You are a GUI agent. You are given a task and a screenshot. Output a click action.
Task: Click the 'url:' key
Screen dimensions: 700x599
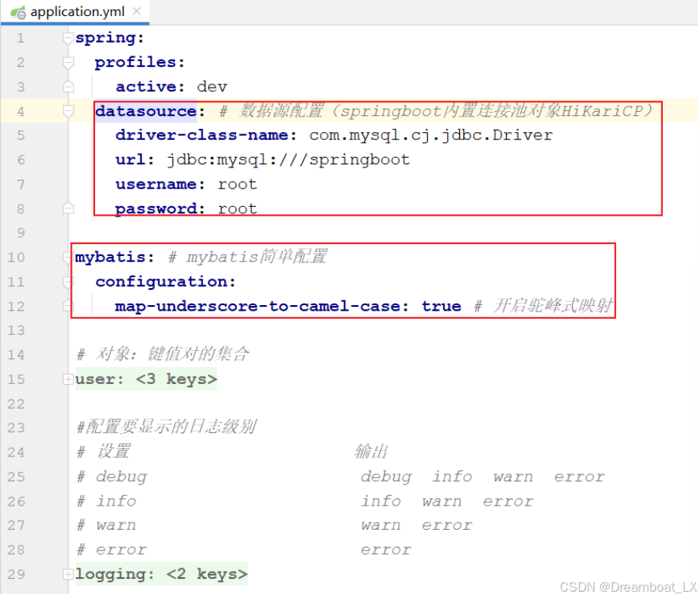(x=135, y=159)
